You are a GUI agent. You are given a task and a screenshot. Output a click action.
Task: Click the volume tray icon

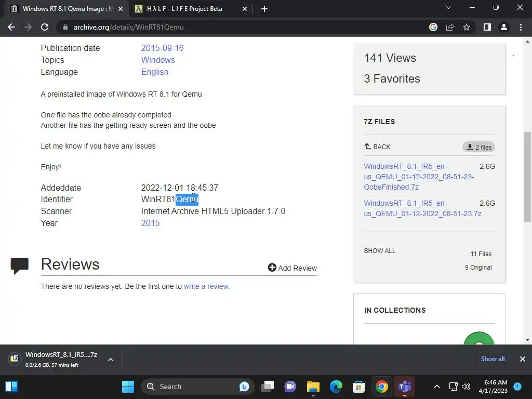click(x=466, y=387)
